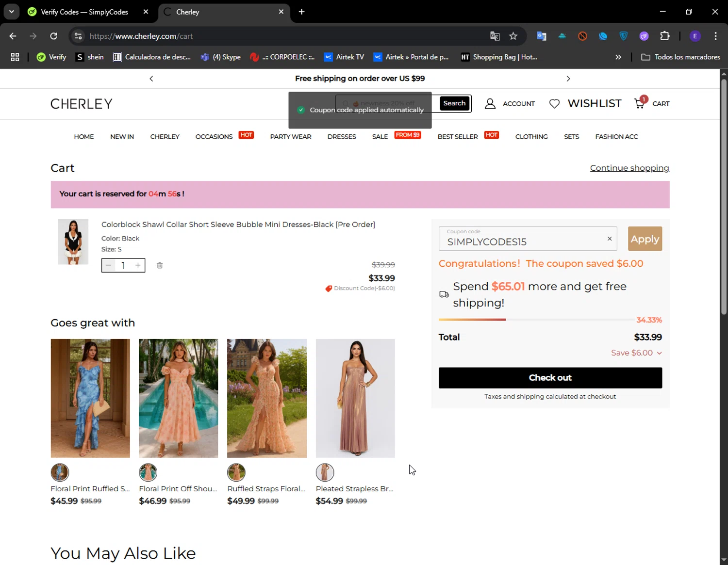Bookmark page with star icon
This screenshot has height=565, width=728.
click(513, 36)
